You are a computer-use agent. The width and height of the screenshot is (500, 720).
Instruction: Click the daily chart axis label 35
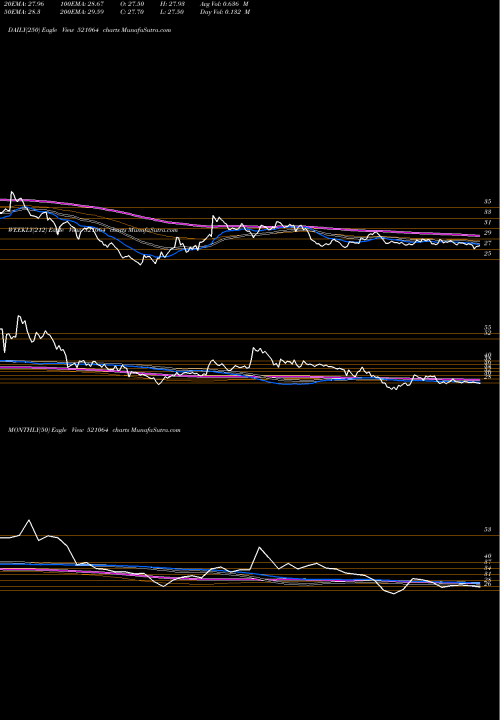click(487, 202)
